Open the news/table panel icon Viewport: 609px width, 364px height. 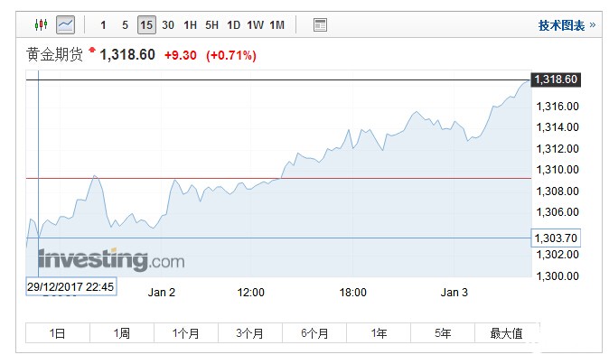tap(320, 24)
